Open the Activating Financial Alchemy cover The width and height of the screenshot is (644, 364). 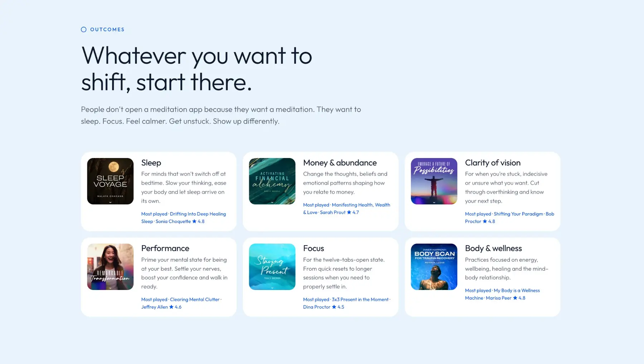pos(272,181)
